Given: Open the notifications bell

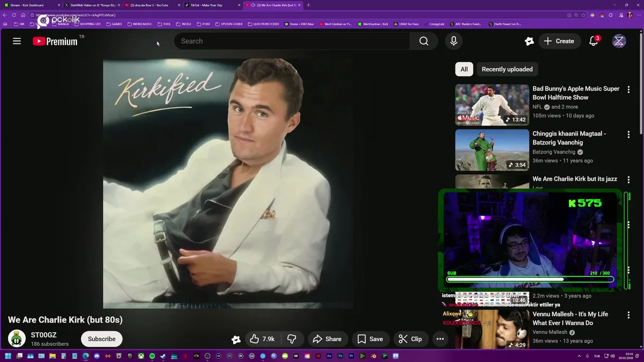Looking at the screenshot, I should coord(594,41).
